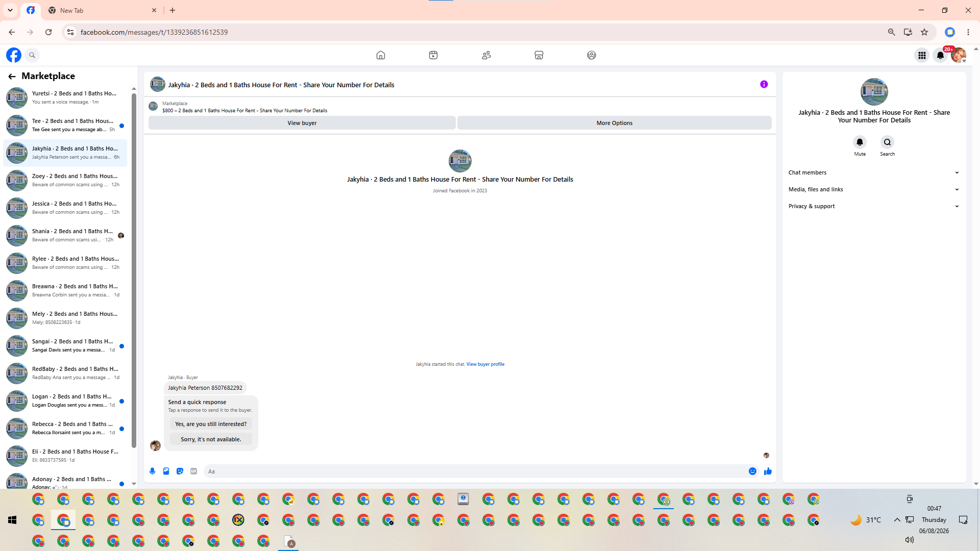Open Yuretsi conversation in the list
The image size is (980, 551).
pyautogui.click(x=65, y=97)
